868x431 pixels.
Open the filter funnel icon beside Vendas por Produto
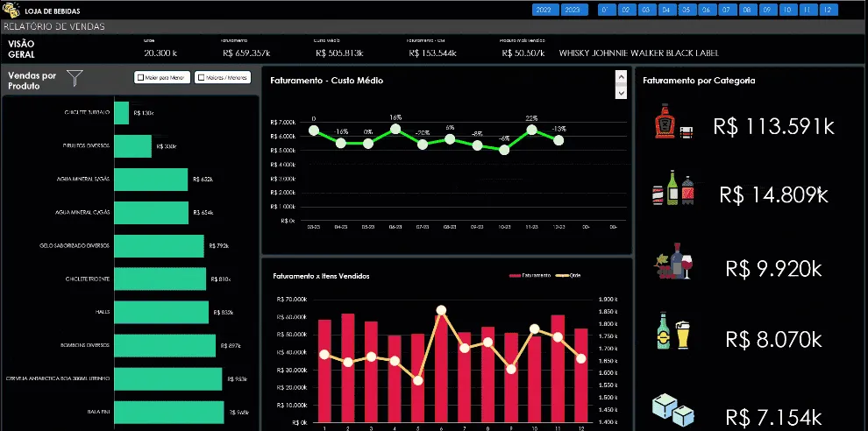(75, 78)
